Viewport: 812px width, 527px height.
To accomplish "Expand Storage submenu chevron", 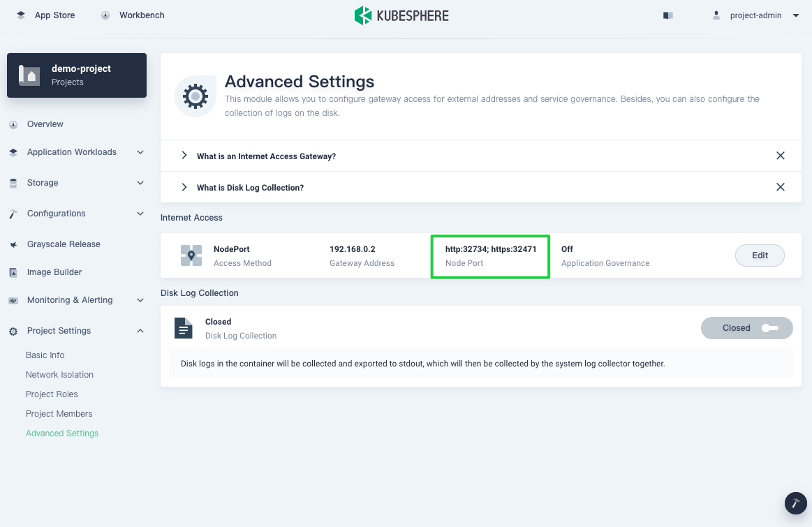I will point(140,183).
